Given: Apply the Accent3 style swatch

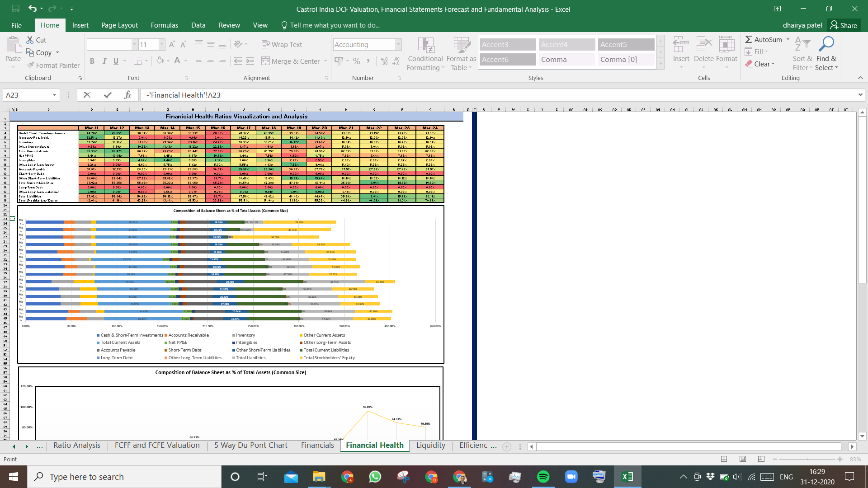Looking at the screenshot, I should (507, 44).
